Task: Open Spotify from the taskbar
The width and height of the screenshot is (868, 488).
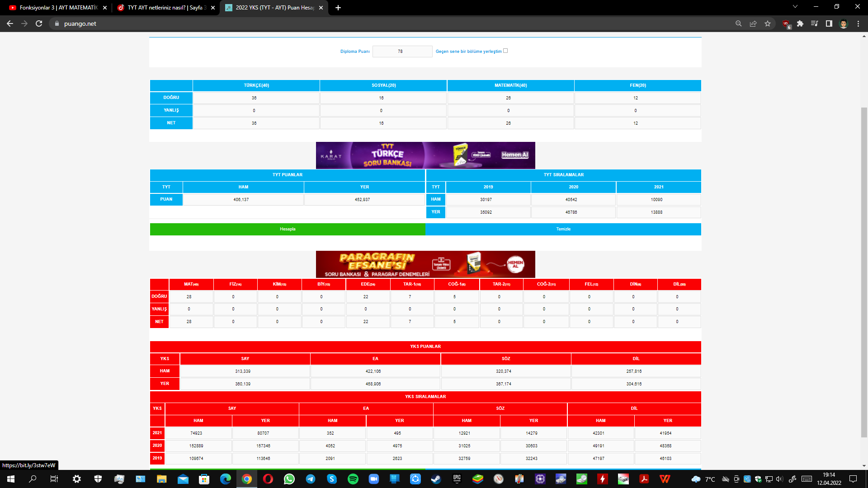Action: tap(353, 479)
